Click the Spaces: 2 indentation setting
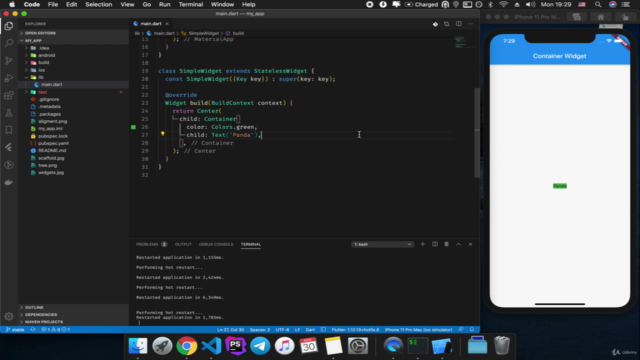Screen dimensions: 640x360 [x=260, y=329]
